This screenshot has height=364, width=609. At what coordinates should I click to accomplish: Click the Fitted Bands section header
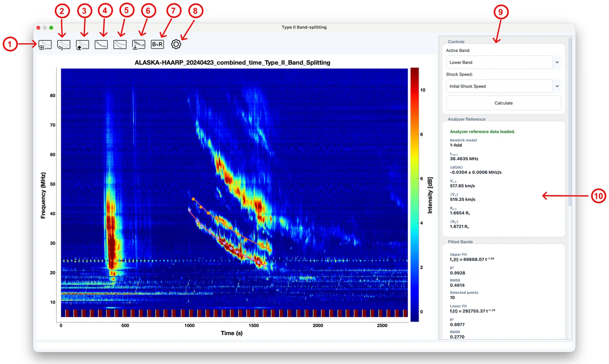tap(460, 242)
